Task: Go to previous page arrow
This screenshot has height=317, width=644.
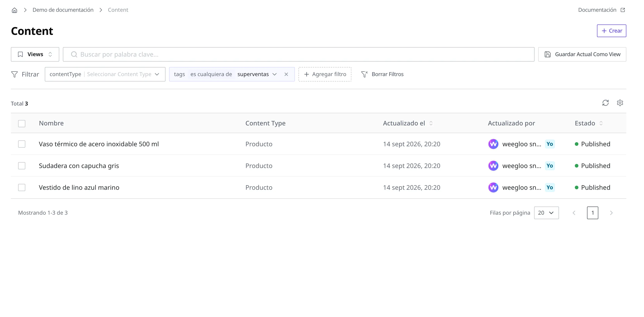Action: click(574, 213)
